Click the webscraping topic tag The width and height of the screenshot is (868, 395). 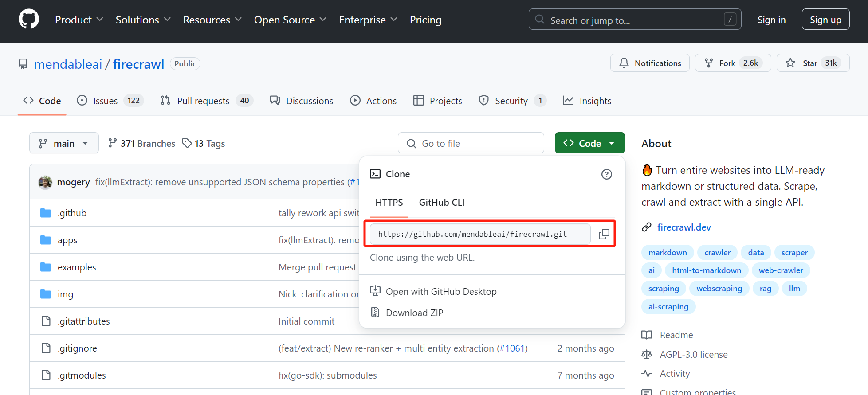tap(719, 289)
